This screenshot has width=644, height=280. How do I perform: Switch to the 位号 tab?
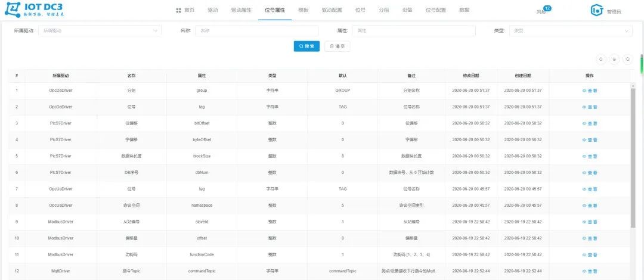tap(360, 10)
